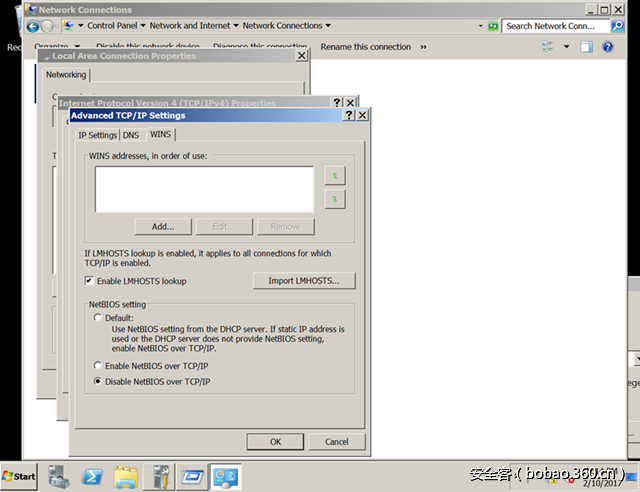Expand the Network Connections breadcrumb arrow
The height and width of the screenshot is (492, 640).
[x=328, y=26]
